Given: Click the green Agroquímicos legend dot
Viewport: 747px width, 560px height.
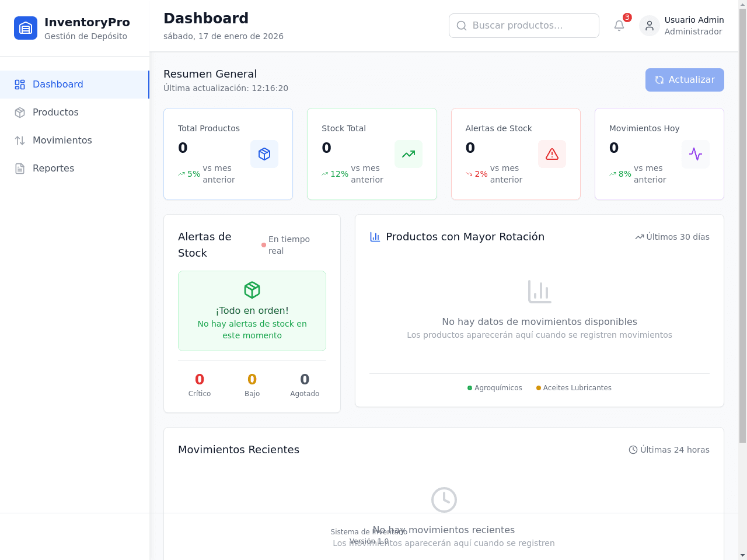Looking at the screenshot, I should pyautogui.click(x=470, y=388).
